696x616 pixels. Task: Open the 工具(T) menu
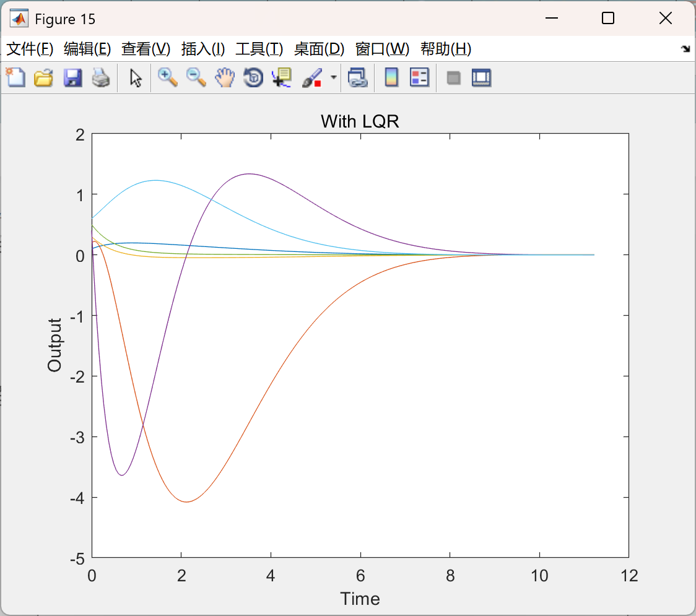point(259,49)
